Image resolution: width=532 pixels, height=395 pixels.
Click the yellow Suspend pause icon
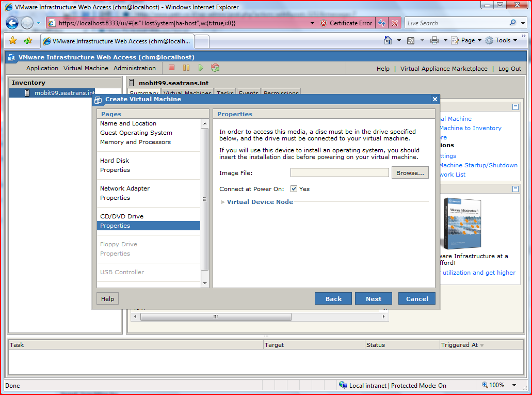tap(186, 68)
